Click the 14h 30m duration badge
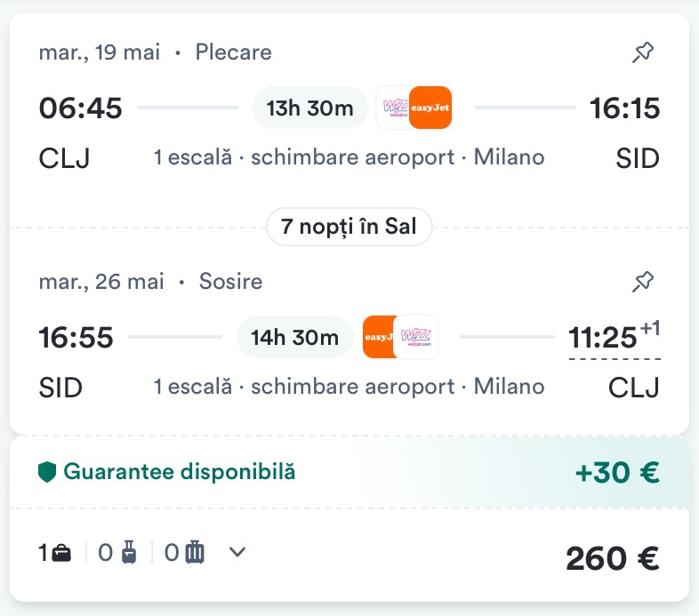Image resolution: width=699 pixels, height=616 pixels. [295, 338]
